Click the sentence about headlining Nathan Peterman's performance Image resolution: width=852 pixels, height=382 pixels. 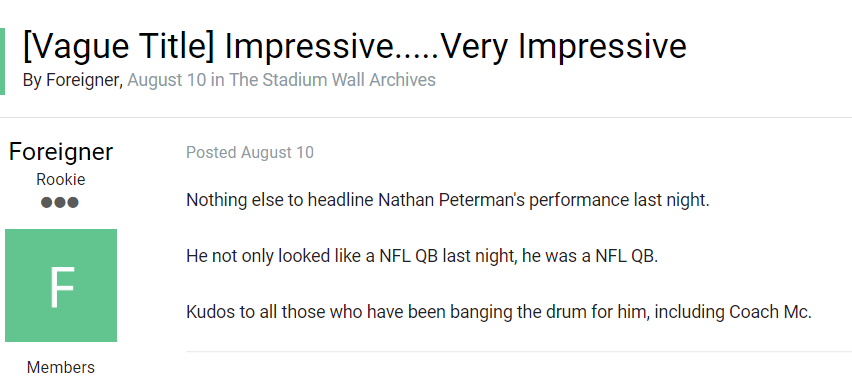coord(448,201)
